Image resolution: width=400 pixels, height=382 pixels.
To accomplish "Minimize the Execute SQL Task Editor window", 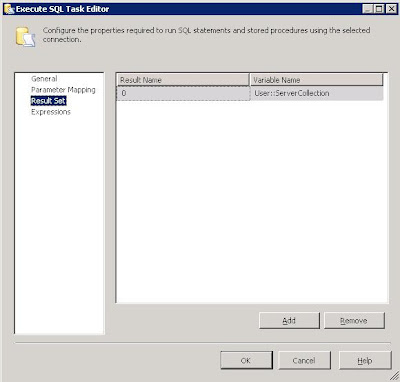I will (368, 9).
